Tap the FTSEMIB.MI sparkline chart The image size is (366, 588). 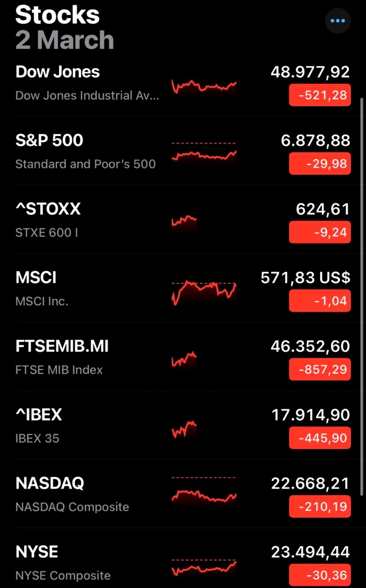point(184,360)
